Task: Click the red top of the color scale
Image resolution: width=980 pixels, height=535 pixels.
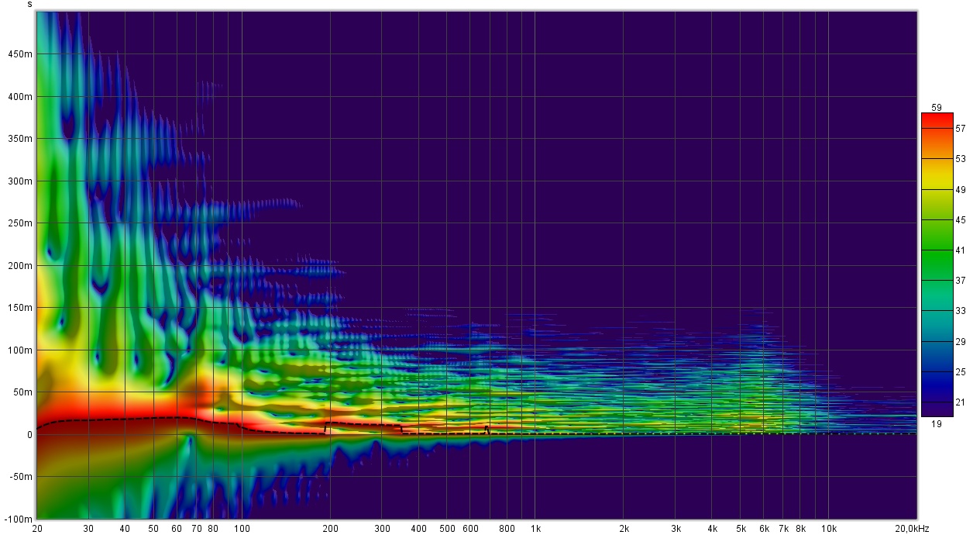Action: pyautogui.click(x=937, y=119)
